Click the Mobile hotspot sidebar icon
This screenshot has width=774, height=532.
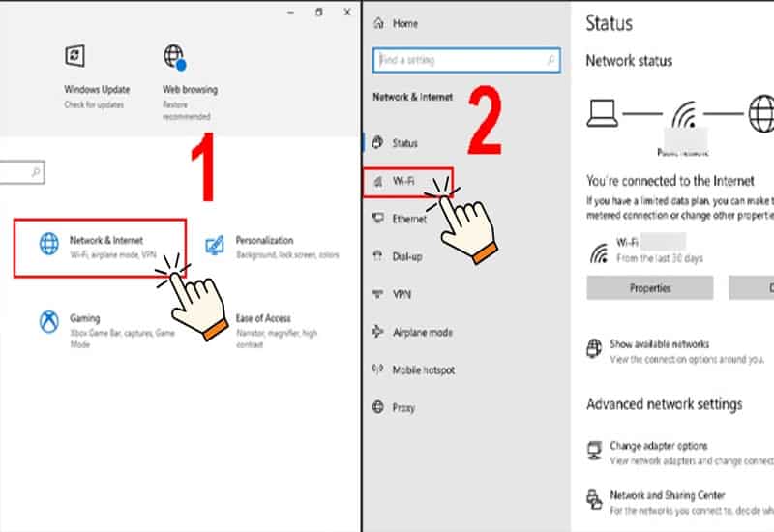point(378,369)
